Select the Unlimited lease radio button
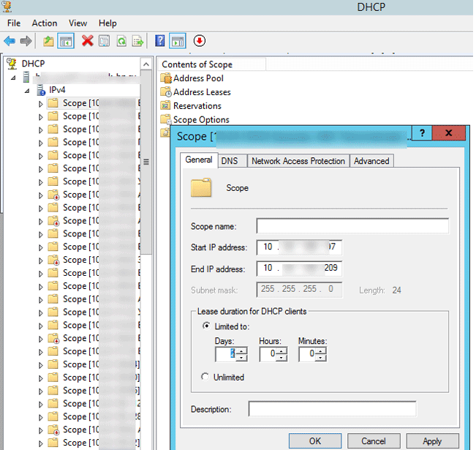 205,377
